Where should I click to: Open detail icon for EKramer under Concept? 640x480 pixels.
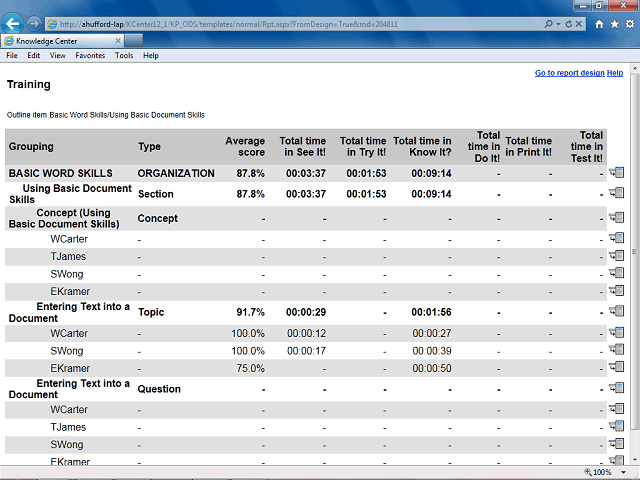point(617,290)
